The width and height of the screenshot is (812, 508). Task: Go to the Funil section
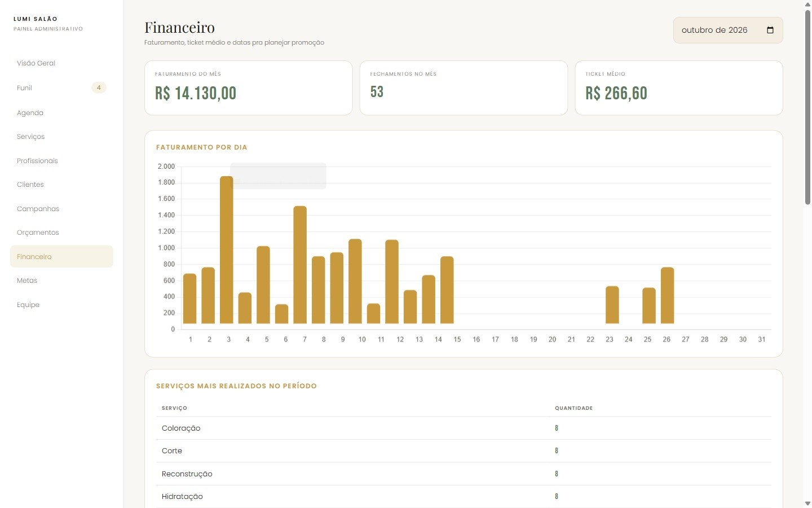point(61,87)
